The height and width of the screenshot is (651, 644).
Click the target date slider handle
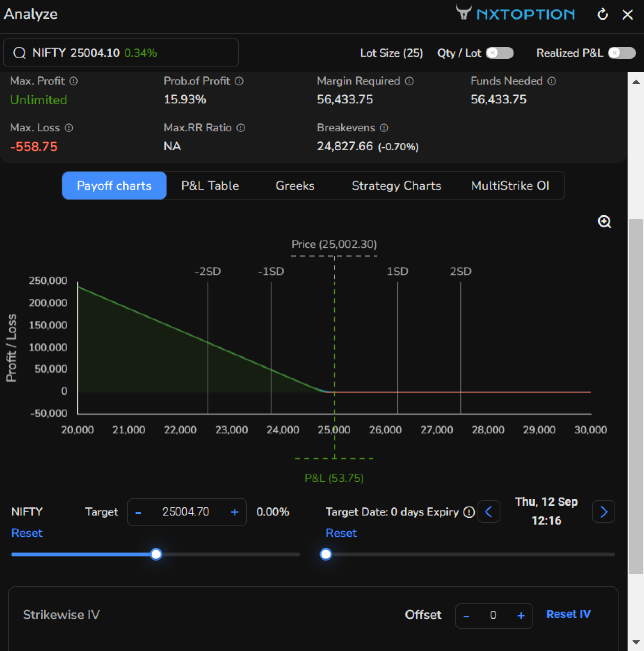point(326,554)
